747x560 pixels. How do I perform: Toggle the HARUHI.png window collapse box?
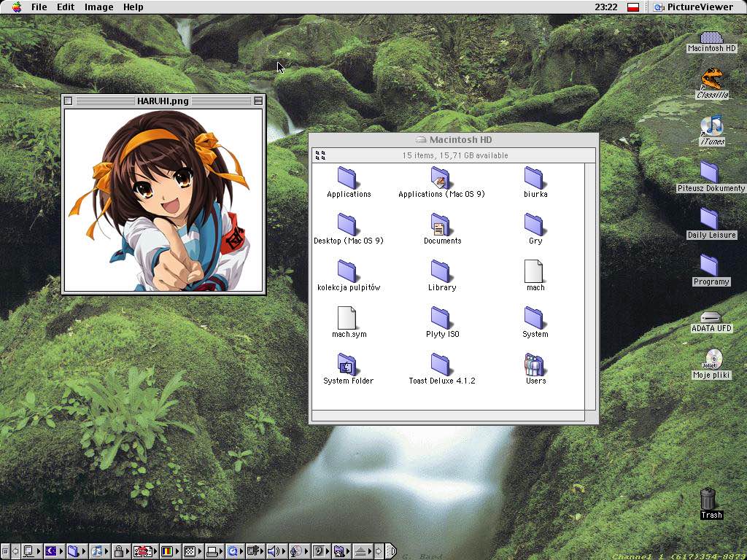pyautogui.click(x=258, y=101)
